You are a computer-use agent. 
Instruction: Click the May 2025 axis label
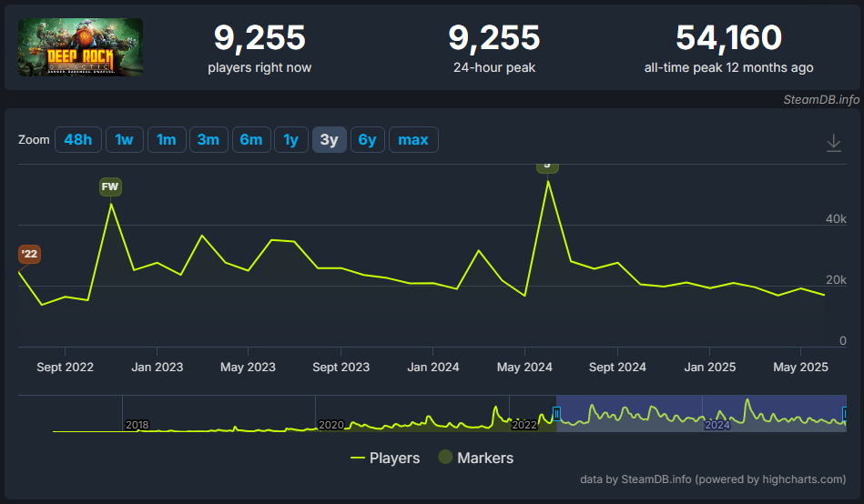pyautogui.click(x=800, y=368)
